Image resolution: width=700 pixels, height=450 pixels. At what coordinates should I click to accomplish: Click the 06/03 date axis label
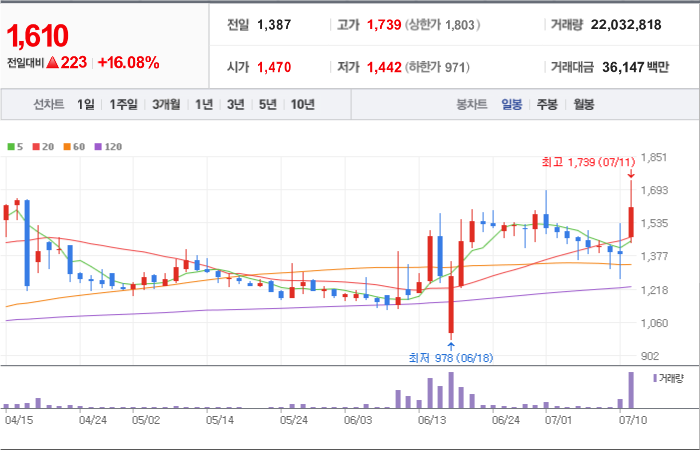[x=358, y=421]
